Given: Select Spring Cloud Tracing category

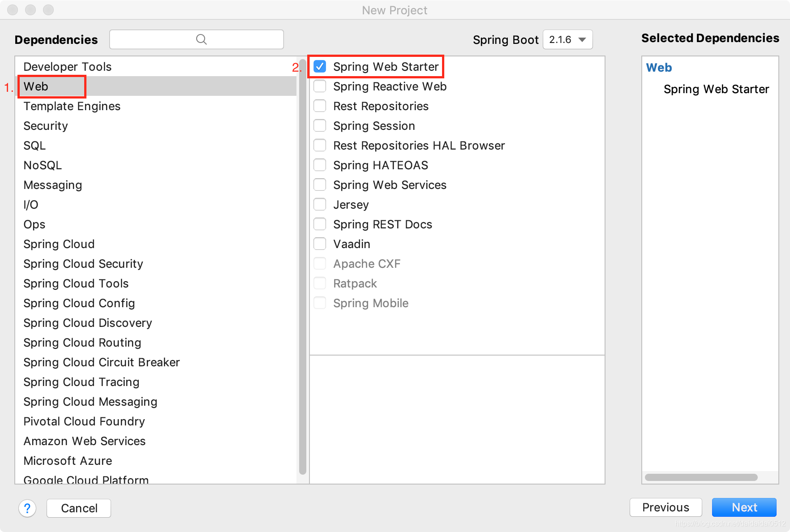Looking at the screenshot, I should point(156,382).
